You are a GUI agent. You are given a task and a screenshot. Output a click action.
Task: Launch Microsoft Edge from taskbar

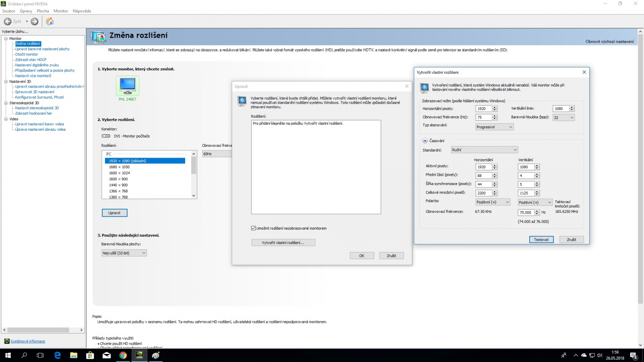pos(57,355)
